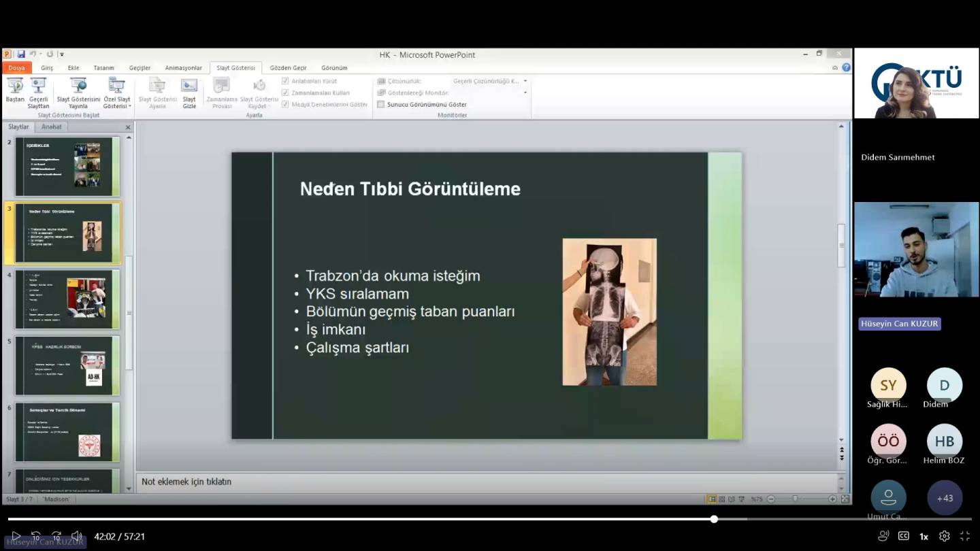Enable Sunucu Görünümünü Göster checkbox

pos(381,105)
